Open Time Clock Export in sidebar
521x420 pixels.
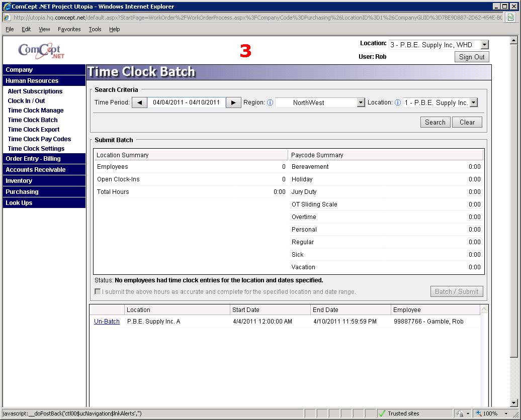(34, 130)
